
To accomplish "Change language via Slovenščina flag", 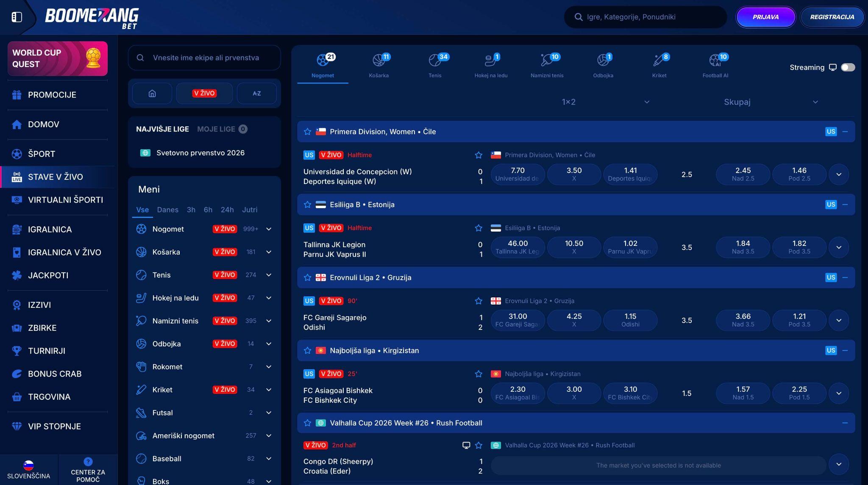I will [x=28, y=465].
